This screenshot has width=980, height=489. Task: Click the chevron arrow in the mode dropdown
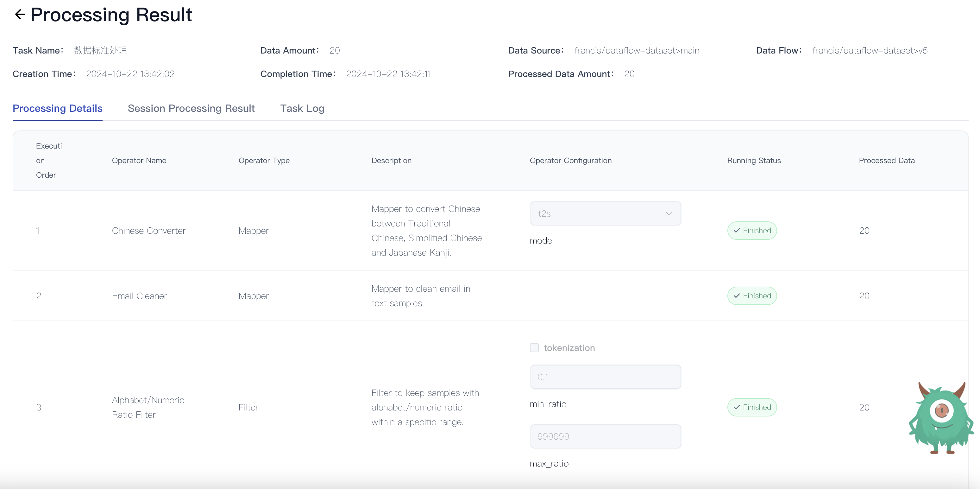[669, 213]
